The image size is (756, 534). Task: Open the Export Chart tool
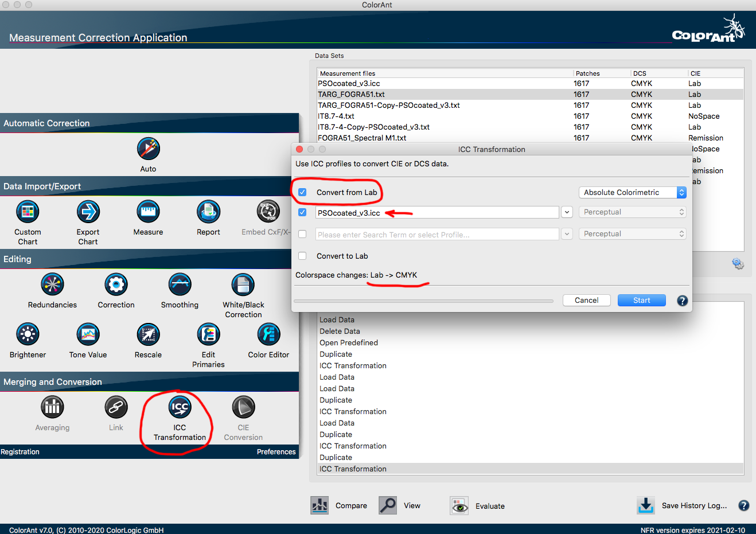pyautogui.click(x=88, y=212)
